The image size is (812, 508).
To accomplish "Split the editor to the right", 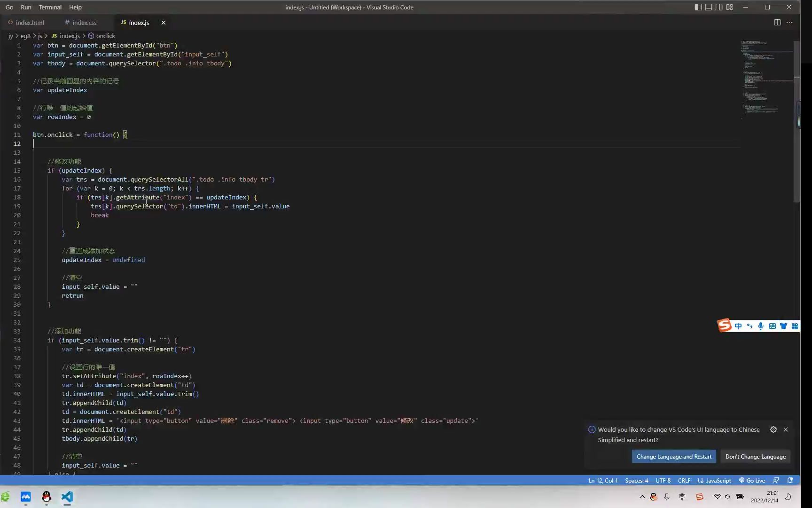I will [x=777, y=23].
